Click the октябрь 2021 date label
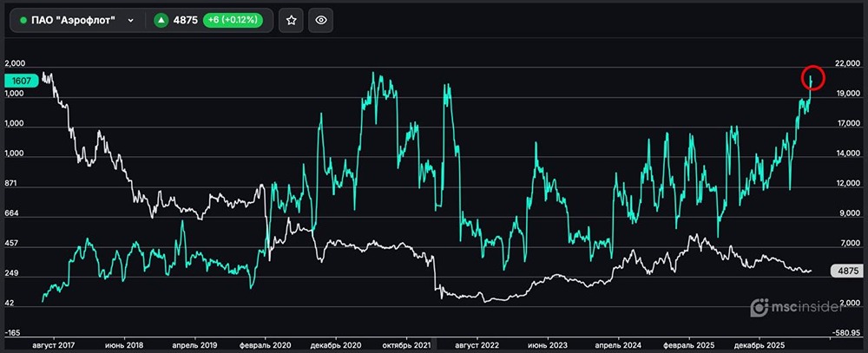Image resolution: width=868 pixels, height=353 pixels. (x=407, y=345)
